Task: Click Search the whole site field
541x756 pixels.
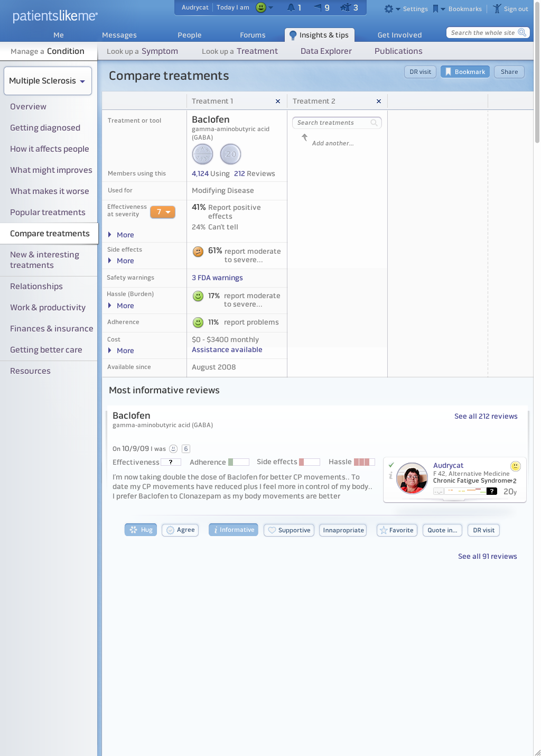Action: click(x=488, y=33)
